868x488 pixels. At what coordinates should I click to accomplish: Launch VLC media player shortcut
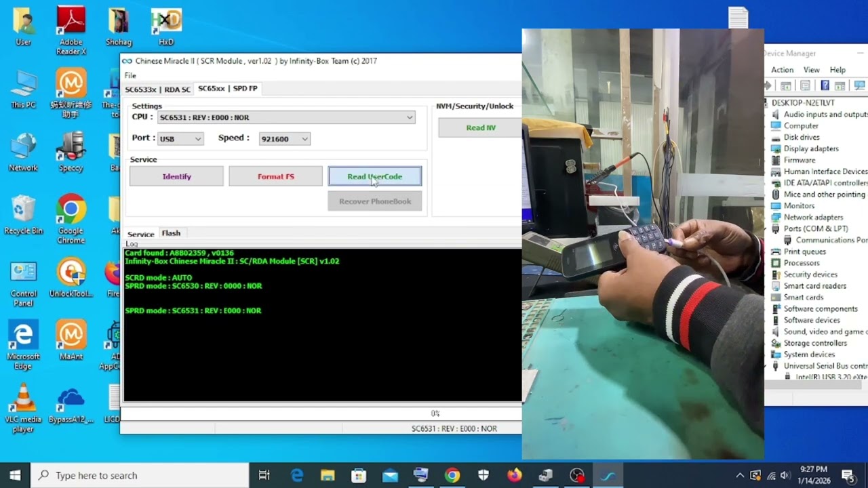[23, 408]
